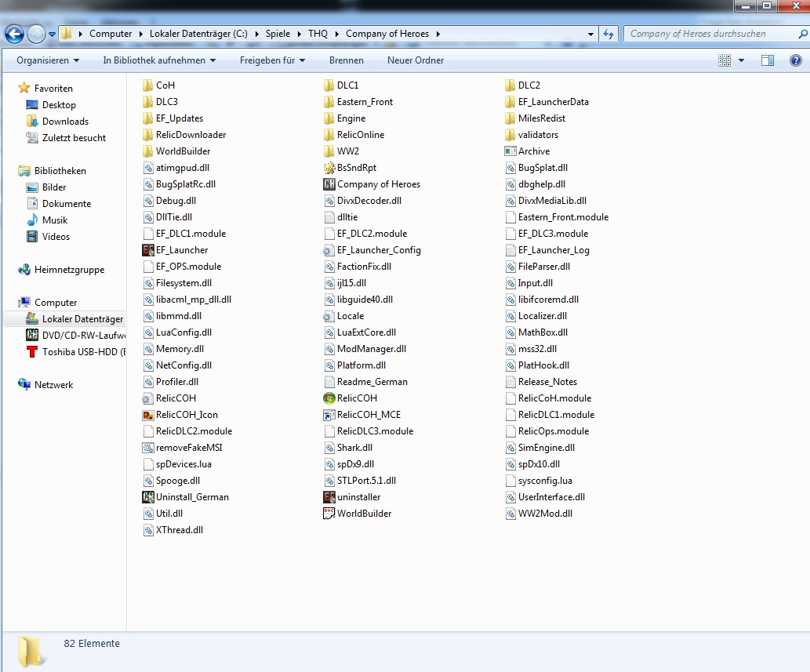Click the Forward navigation arrow
This screenshot has height=672, width=810.
pyautogui.click(x=36, y=34)
